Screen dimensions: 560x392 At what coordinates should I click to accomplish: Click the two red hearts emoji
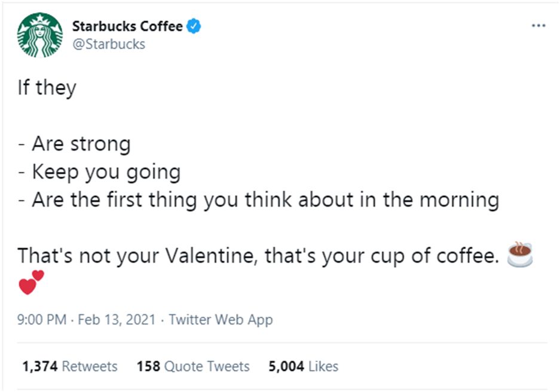click(x=31, y=282)
